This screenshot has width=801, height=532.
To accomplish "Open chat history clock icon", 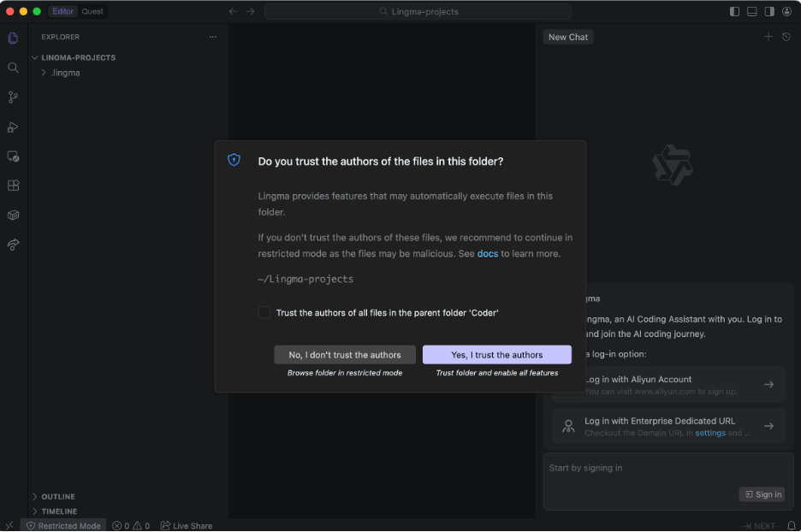I will (786, 37).
